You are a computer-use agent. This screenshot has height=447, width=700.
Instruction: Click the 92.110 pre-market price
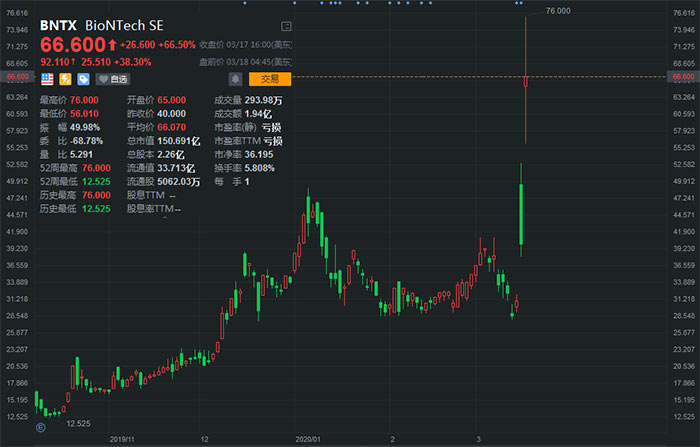tap(55, 62)
